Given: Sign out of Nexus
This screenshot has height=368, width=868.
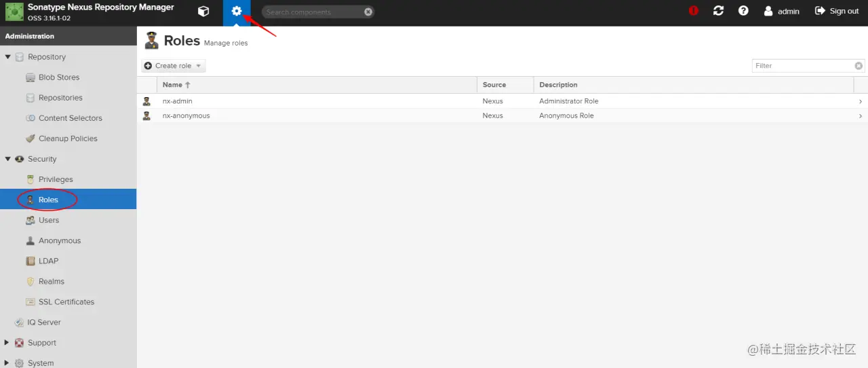Looking at the screenshot, I should click(837, 11).
